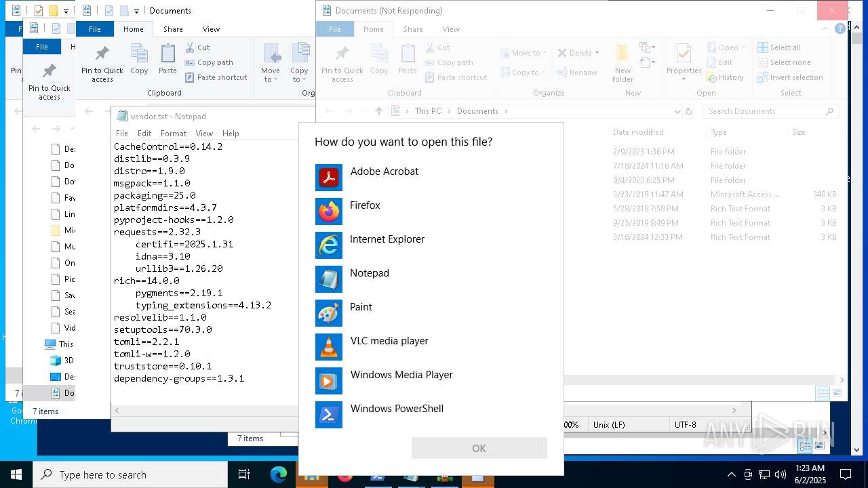
Task: Click Select none in Not Responding window
Action: [x=784, y=62]
